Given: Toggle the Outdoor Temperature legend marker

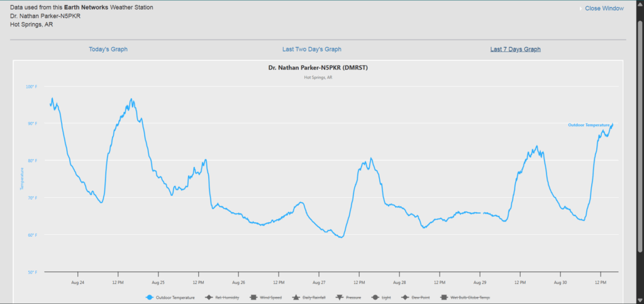Looking at the screenshot, I should tap(150, 298).
